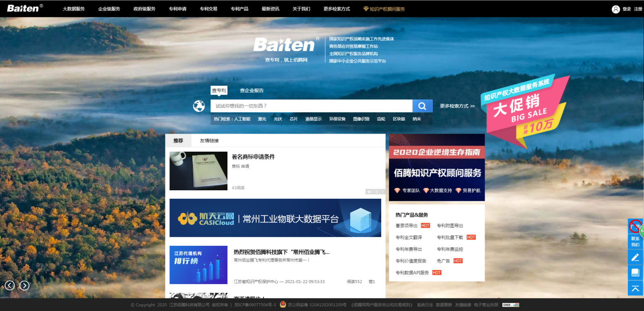Search hot keyword 环保设备
The height and width of the screenshot is (311, 644).
337,119
